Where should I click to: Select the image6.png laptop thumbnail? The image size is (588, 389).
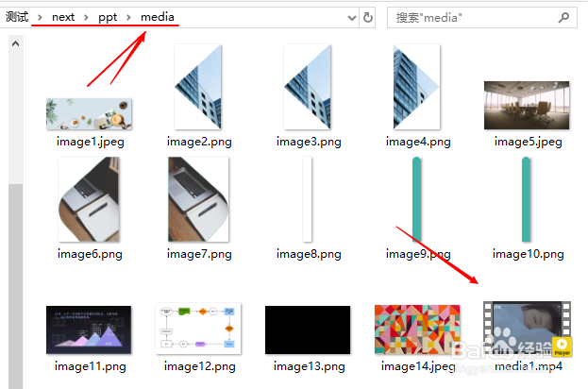[89, 199]
